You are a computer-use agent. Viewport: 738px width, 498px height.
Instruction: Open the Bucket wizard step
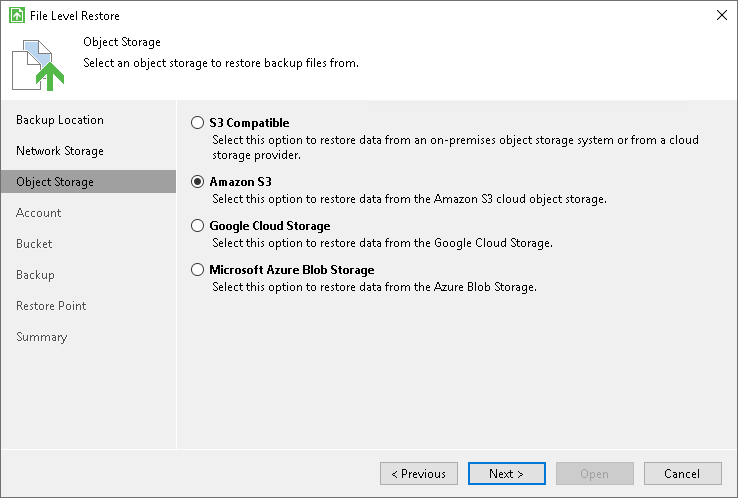tap(34, 244)
